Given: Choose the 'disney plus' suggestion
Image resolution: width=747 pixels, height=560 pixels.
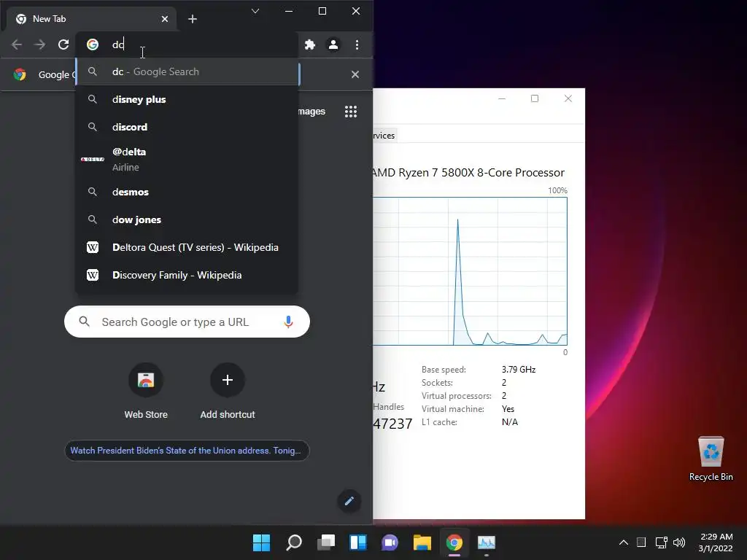Looking at the screenshot, I should click(187, 99).
